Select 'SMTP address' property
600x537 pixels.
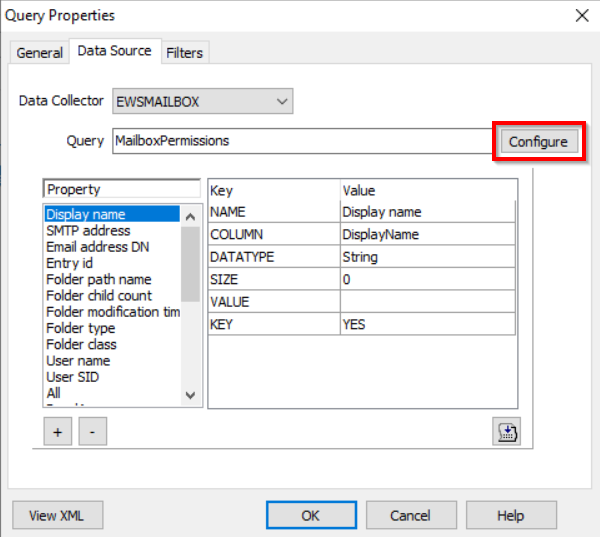112,230
